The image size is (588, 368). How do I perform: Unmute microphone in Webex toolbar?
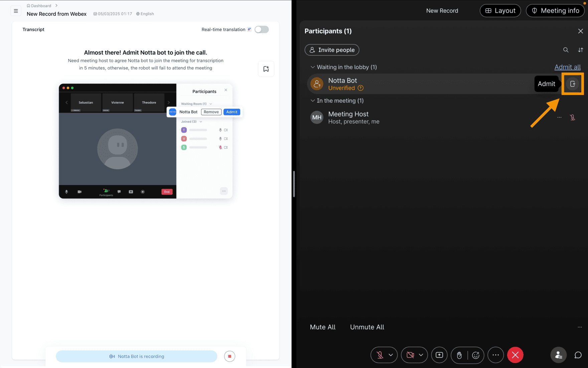(380, 355)
